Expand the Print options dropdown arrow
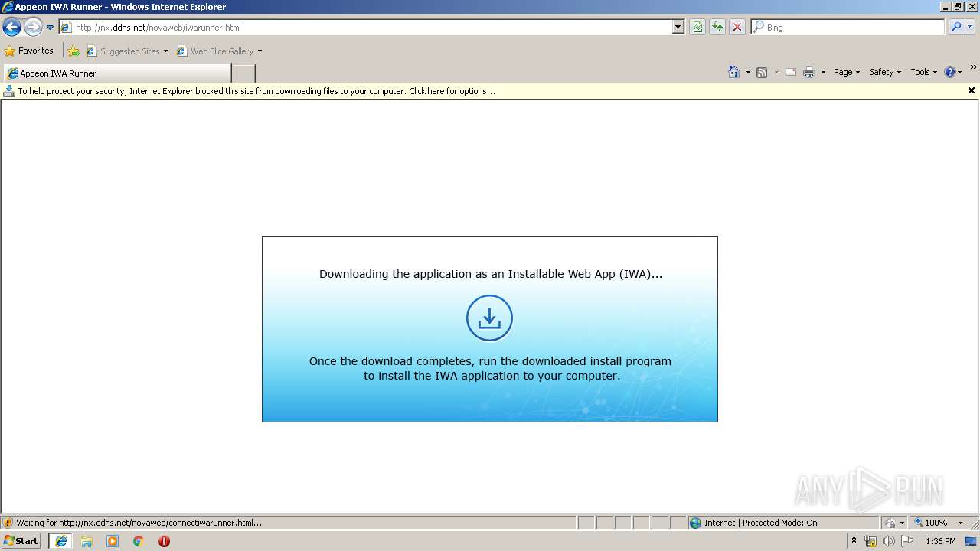This screenshot has width=980, height=551. click(823, 72)
